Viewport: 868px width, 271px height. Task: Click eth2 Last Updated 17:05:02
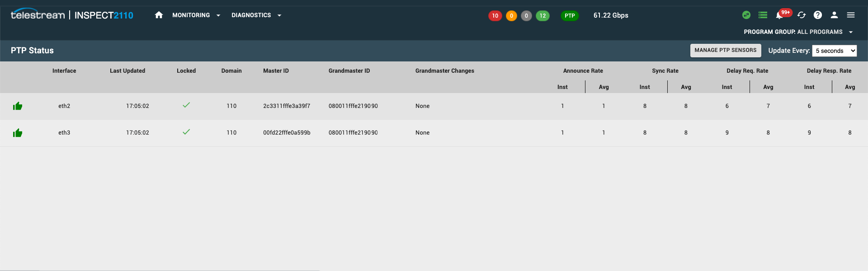tap(137, 106)
